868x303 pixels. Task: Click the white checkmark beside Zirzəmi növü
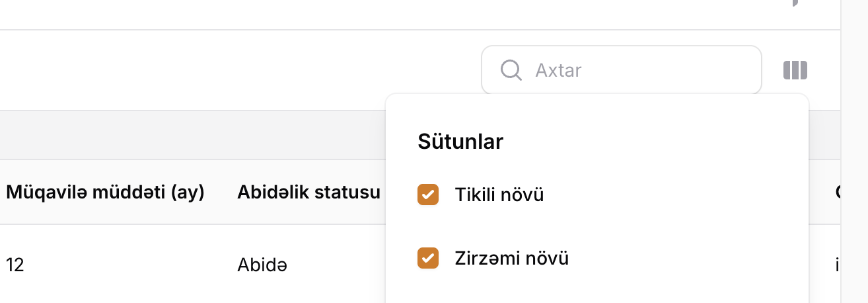(428, 258)
